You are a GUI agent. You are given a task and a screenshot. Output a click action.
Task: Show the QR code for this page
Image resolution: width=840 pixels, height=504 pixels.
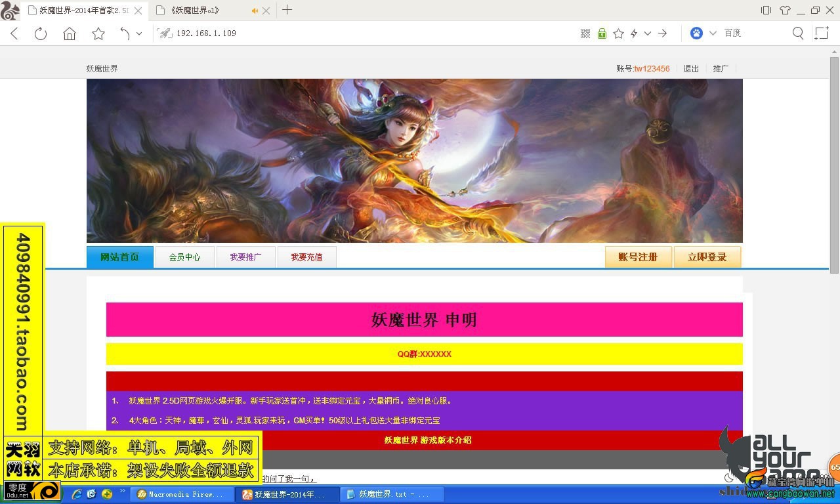click(x=585, y=33)
